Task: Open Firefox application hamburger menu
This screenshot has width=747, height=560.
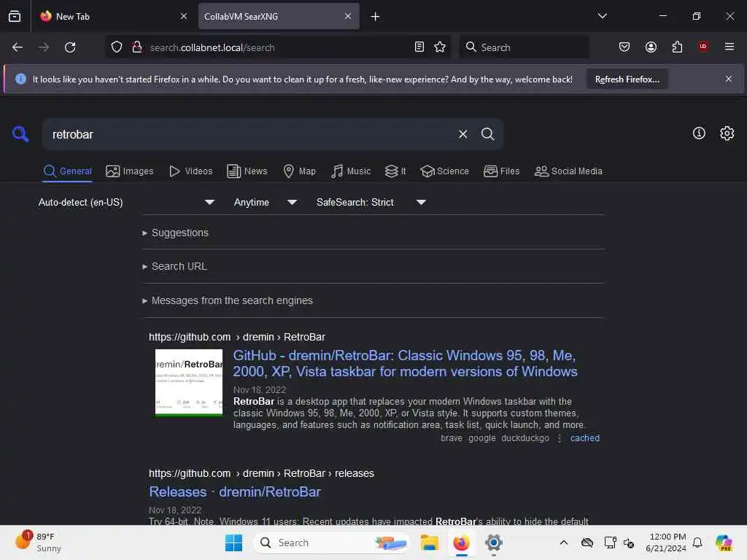Action: click(x=729, y=47)
